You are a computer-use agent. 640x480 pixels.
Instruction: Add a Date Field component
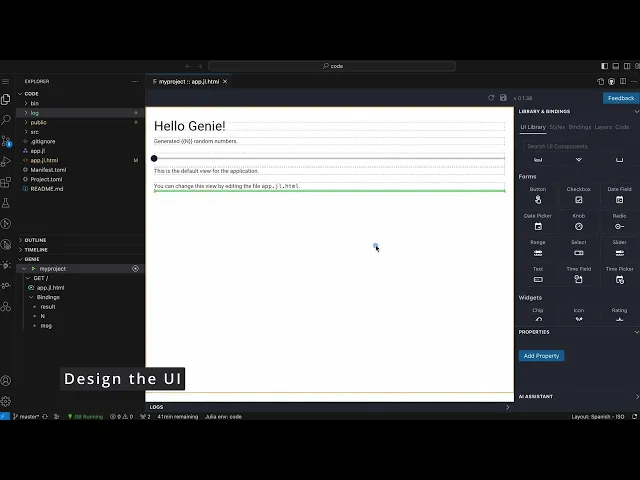coord(619,195)
